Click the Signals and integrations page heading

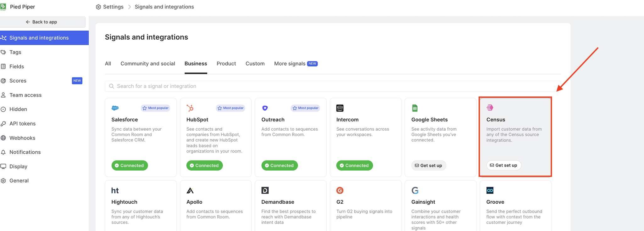(x=147, y=37)
